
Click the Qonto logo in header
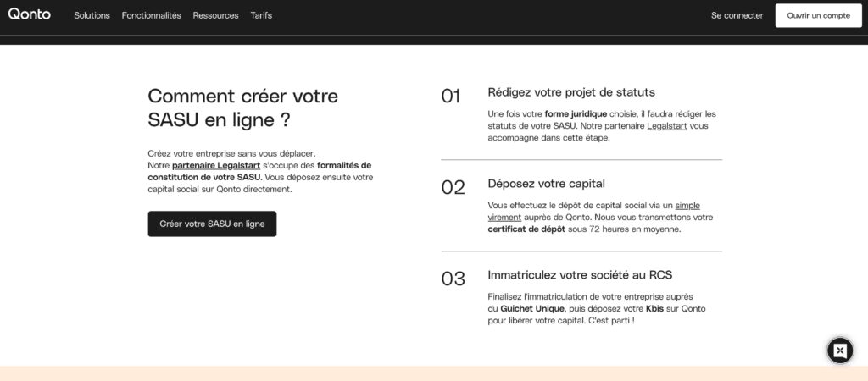[x=30, y=15]
